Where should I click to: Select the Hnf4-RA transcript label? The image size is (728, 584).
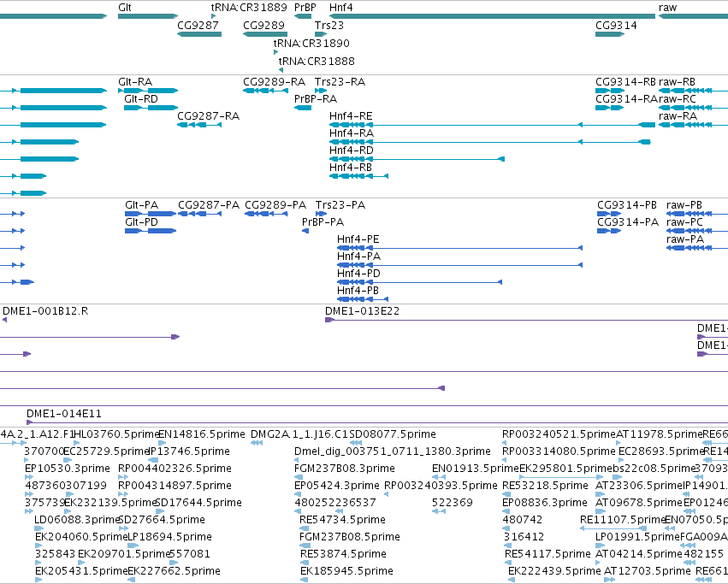point(352,133)
